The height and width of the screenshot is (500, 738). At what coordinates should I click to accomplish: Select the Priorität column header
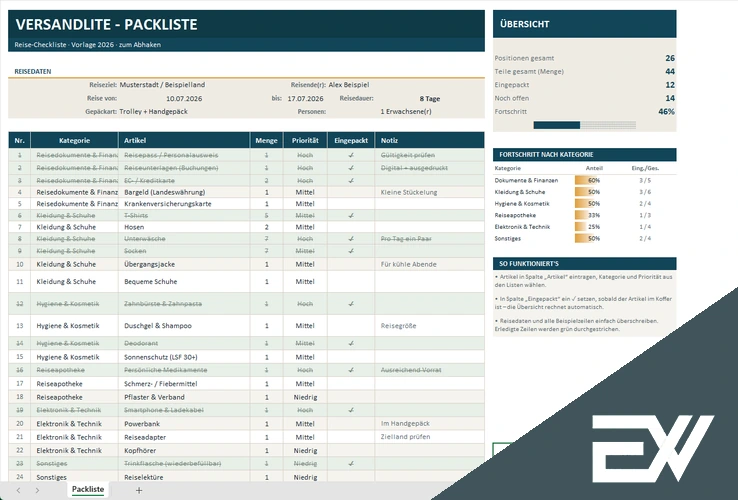[x=305, y=140]
